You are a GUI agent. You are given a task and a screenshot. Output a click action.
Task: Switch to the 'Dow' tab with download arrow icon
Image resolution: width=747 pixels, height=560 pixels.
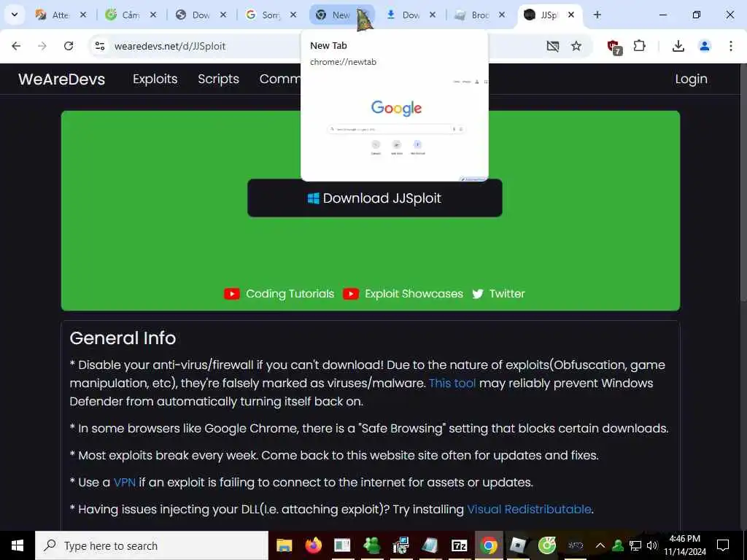point(410,15)
